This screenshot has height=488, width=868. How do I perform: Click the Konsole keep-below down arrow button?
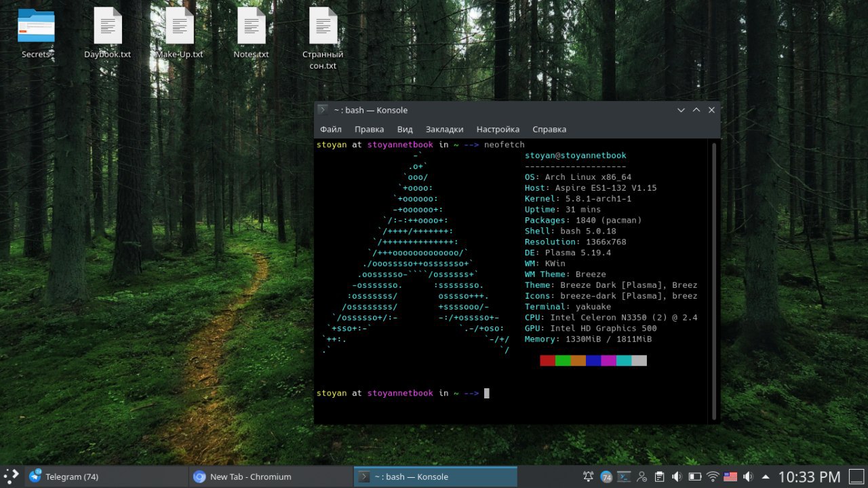(x=682, y=110)
